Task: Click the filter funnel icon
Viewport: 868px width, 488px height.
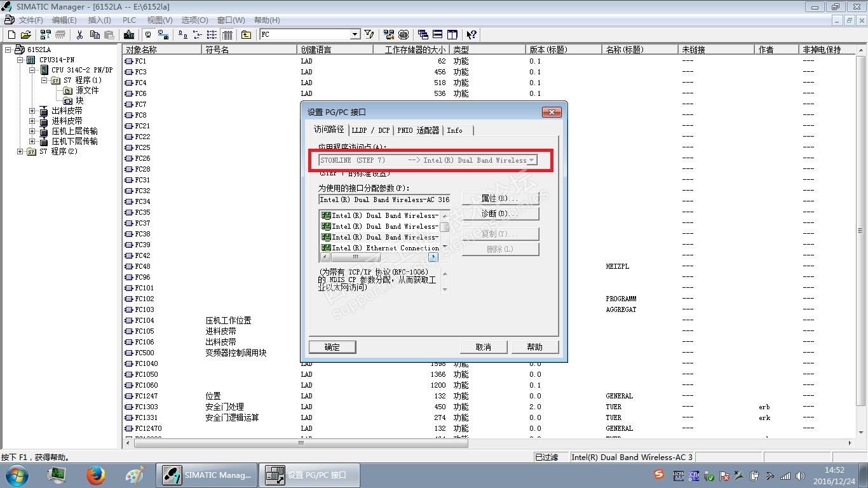Action: coord(369,35)
